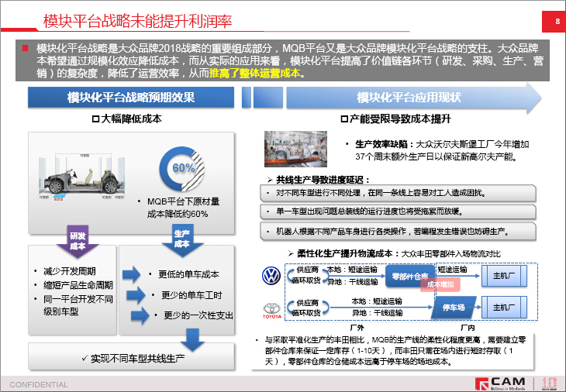566x392 pixels.
Task: Click the car chassis platform image
Action: click(83, 177)
